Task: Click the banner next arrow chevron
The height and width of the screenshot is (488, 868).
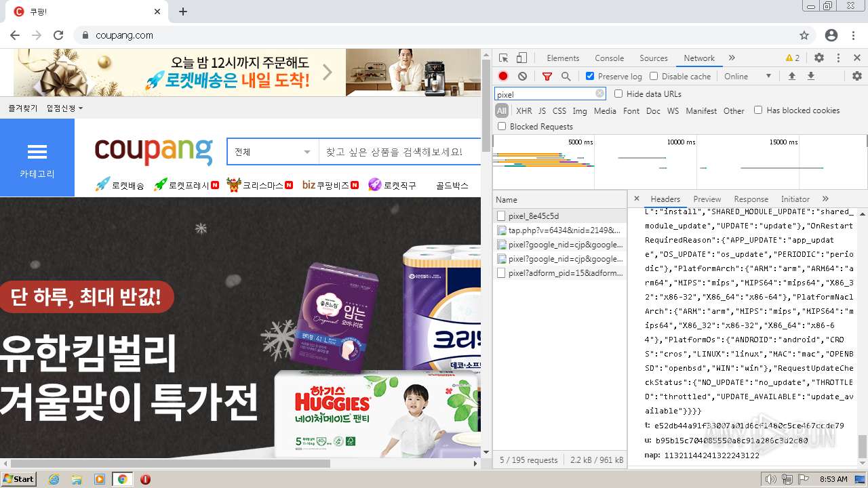Action: coord(328,72)
